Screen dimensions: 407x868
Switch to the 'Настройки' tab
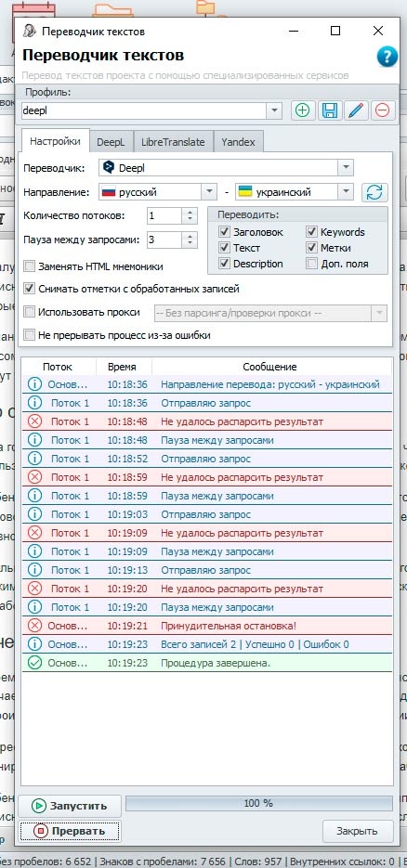(x=55, y=140)
